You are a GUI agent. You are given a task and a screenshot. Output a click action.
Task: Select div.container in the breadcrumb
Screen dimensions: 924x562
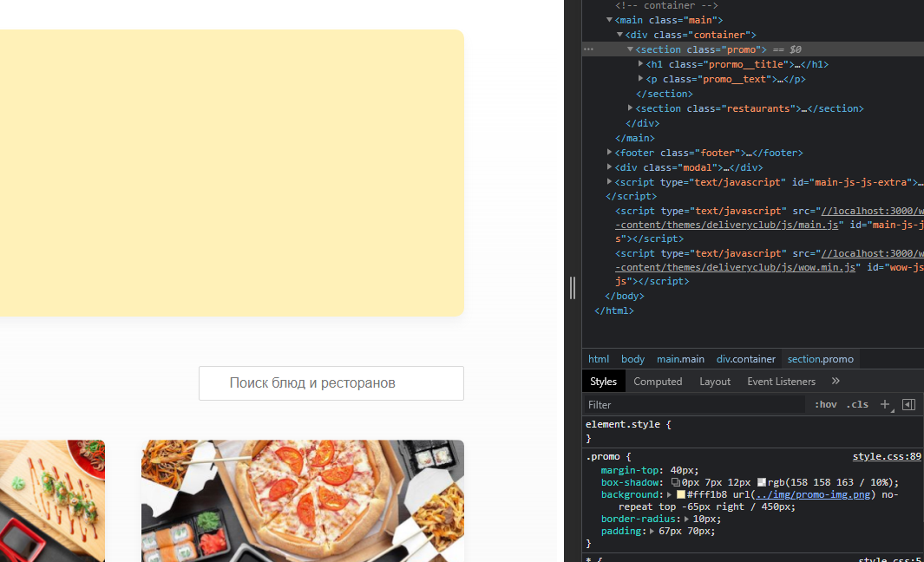[x=745, y=359]
